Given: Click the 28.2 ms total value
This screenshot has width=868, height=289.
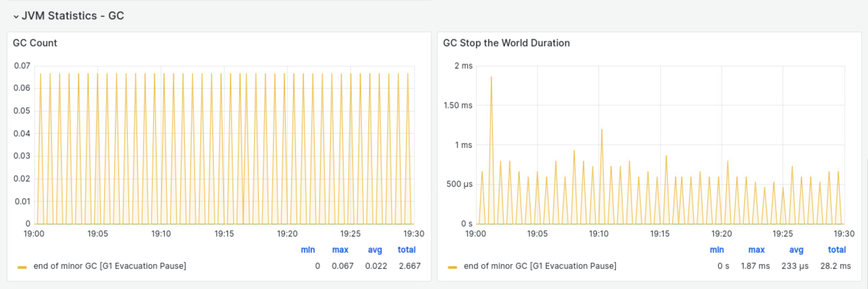Looking at the screenshot, I should point(836,266).
